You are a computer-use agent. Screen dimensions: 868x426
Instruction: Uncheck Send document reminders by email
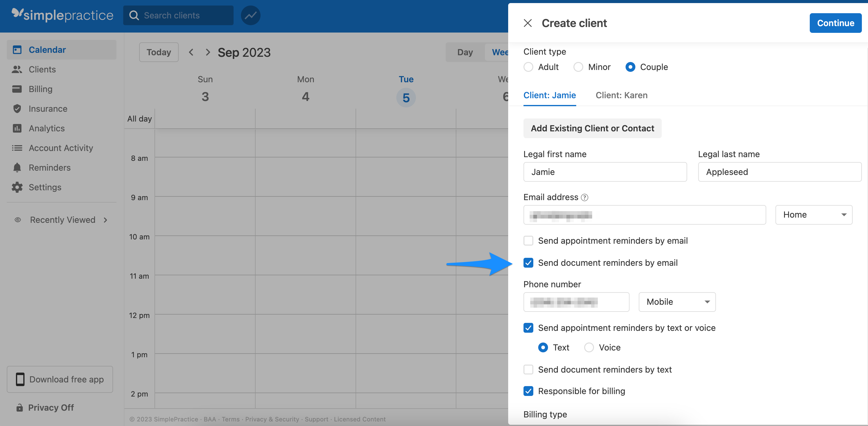point(528,263)
